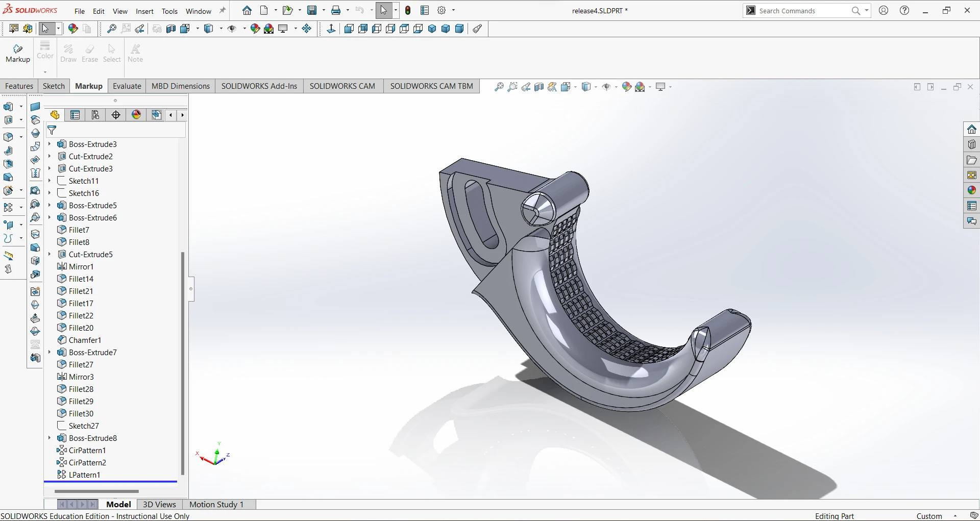The width and height of the screenshot is (980, 521).
Task: Select LPattern1 in the feature tree
Action: click(x=84, y=475)
